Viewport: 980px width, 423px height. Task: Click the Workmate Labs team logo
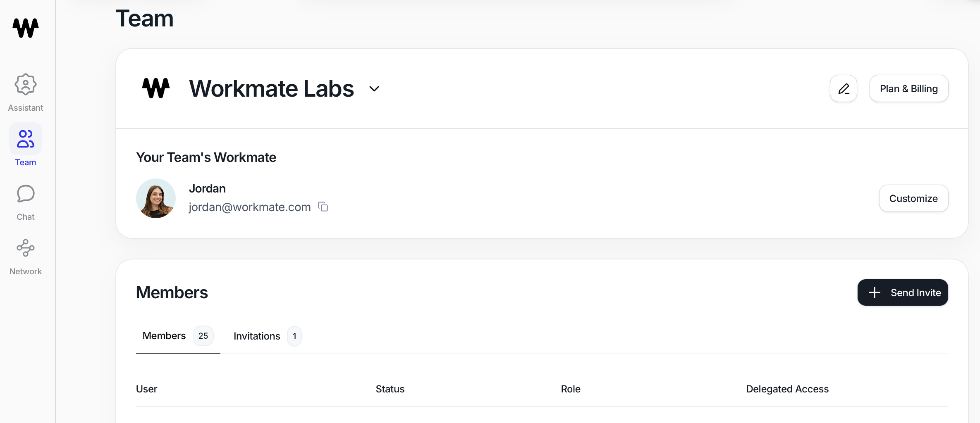click(156, 88)
